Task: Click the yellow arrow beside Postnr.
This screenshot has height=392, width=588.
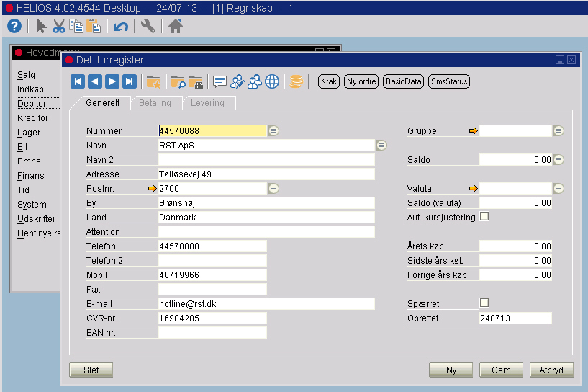Action: point(153,189)
